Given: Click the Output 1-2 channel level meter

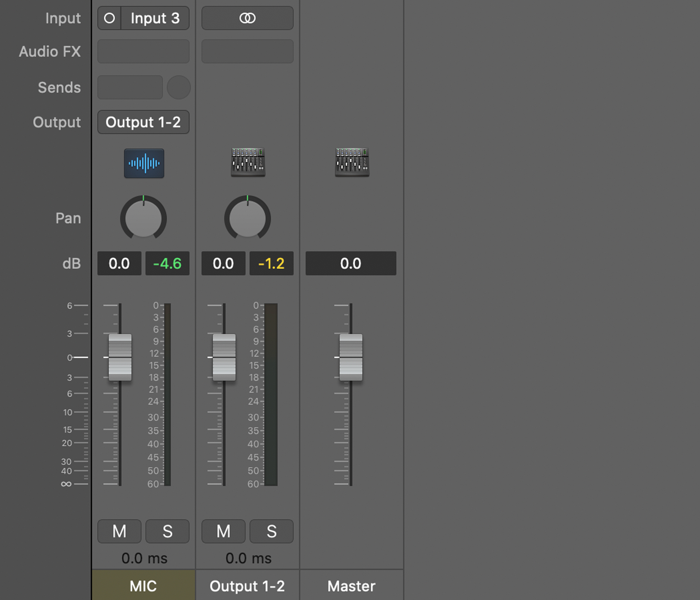Looking at the screenshot, I should click(271, 395).
